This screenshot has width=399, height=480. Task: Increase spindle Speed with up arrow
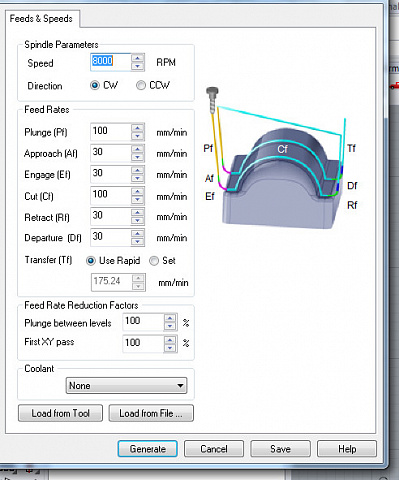click(x=137, y=58)
